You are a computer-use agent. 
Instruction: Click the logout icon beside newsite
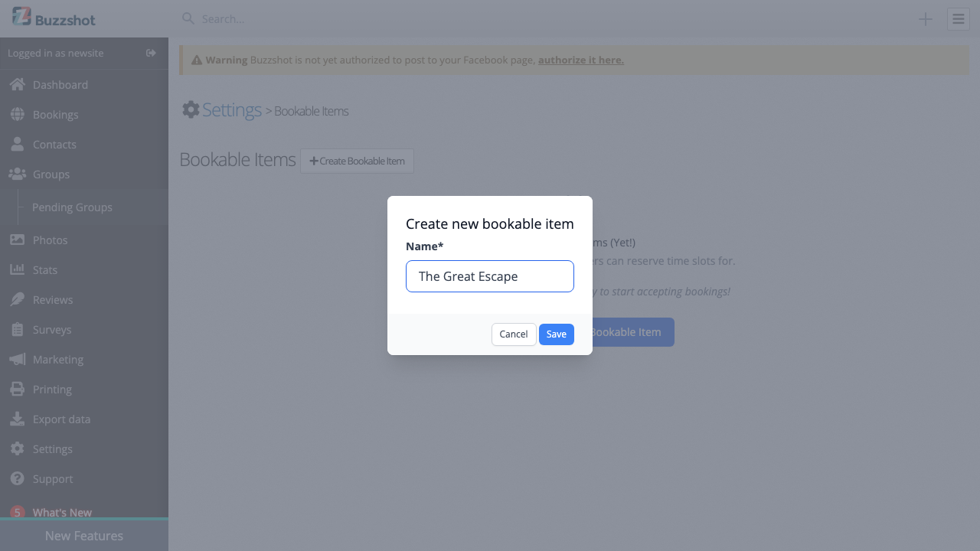point(151,53)
